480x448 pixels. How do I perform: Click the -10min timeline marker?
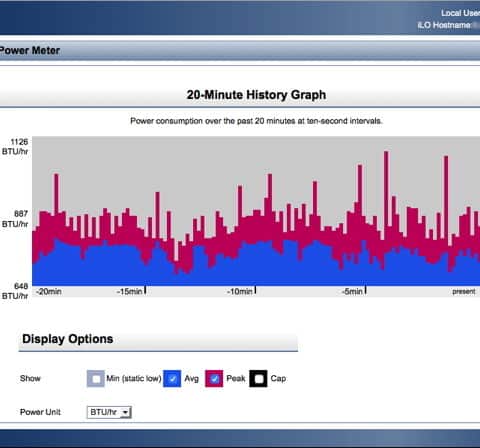click(241, 291)
